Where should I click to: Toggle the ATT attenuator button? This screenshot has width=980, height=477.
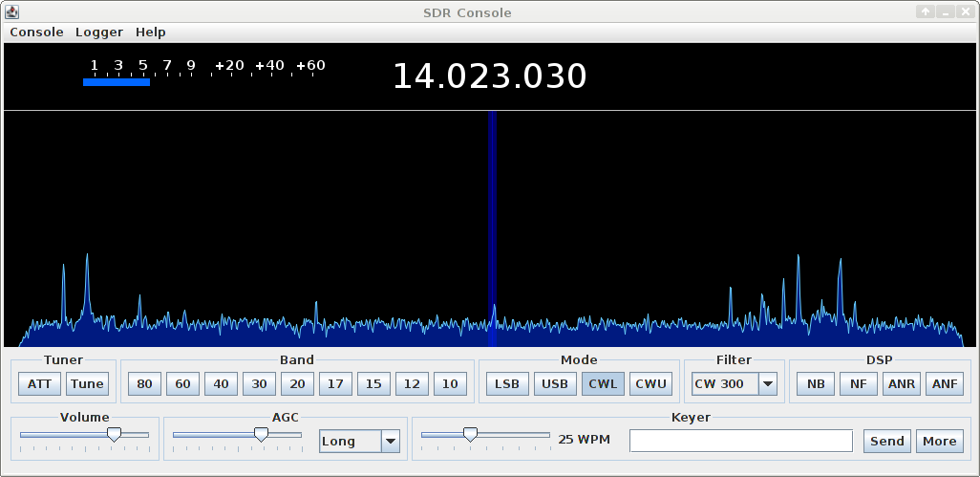[x=40, y=384]
